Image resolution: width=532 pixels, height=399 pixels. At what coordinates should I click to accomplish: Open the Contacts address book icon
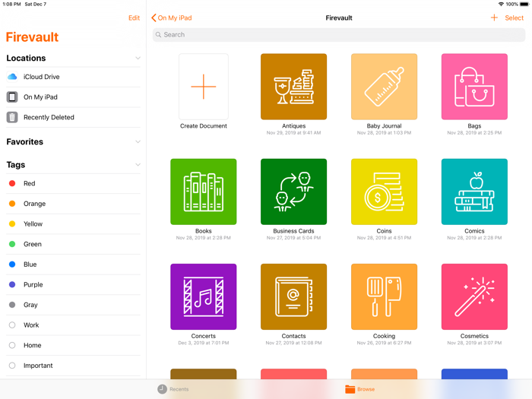(x=293, y=296)
